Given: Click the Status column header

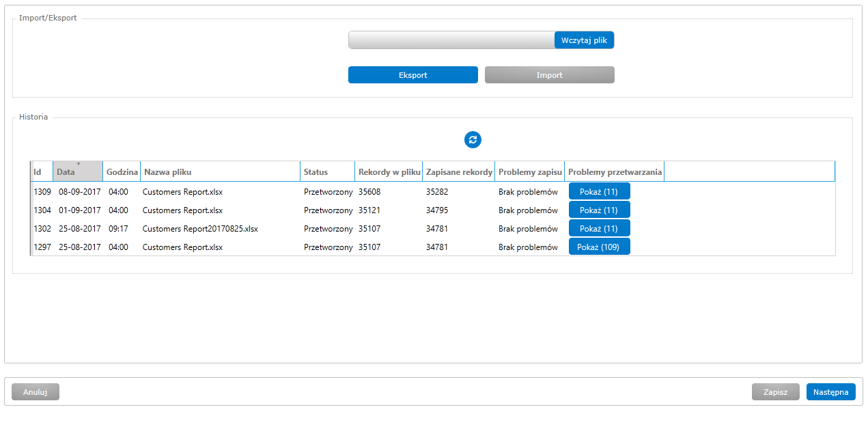Looking at the screenshot, I should tap(327, 172).
